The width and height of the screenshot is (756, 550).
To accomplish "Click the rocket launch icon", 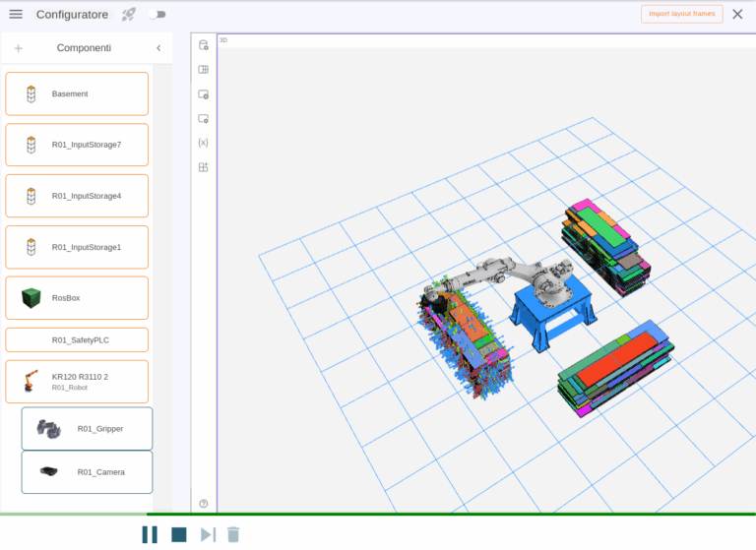I will click(128, 15).
